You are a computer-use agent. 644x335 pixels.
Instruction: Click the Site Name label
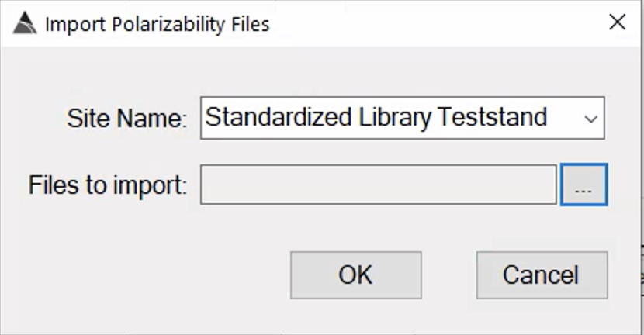[x=127, y=119]
